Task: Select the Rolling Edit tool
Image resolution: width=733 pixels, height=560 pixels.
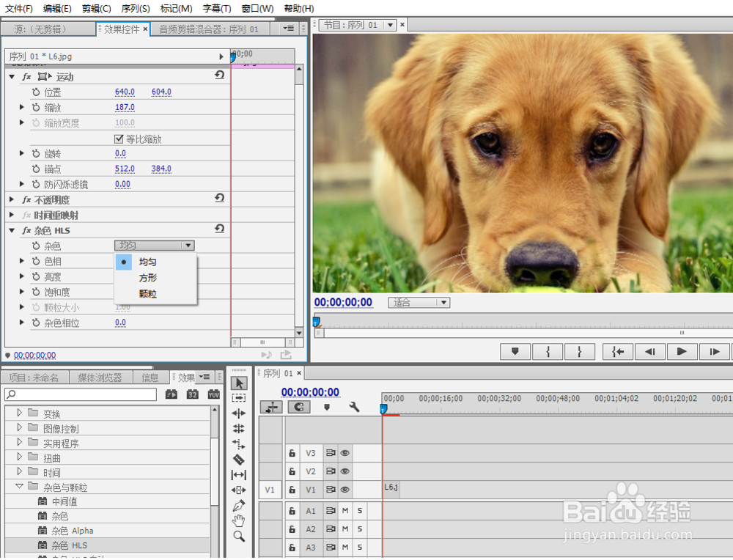Action: point(239,428)
